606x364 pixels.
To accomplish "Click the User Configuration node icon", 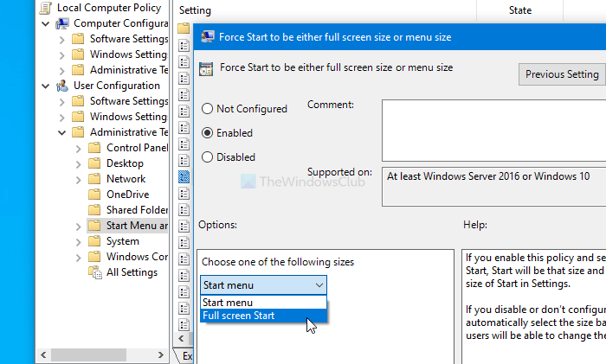I will click(62, 86).
